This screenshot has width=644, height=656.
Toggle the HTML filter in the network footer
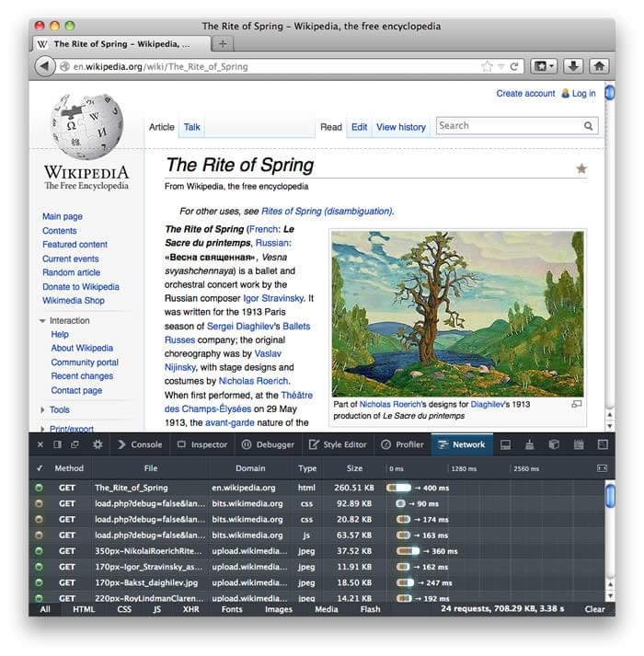click(x=84, y=609)
